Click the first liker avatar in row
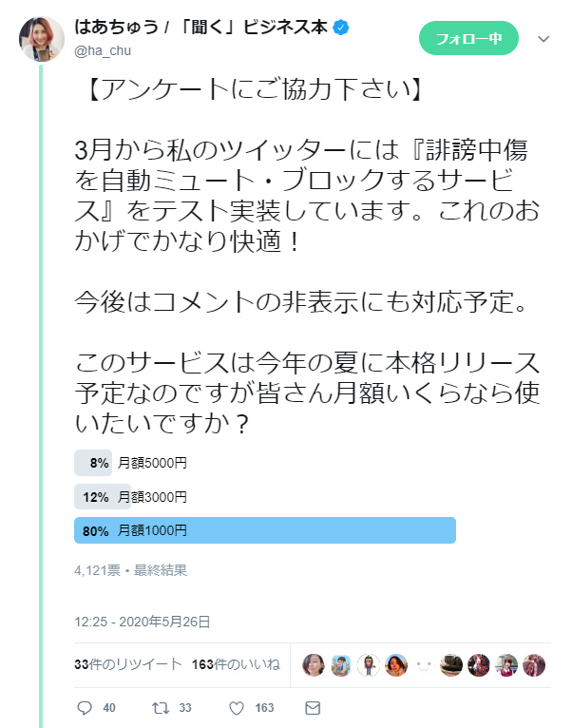 pos(314,665)
